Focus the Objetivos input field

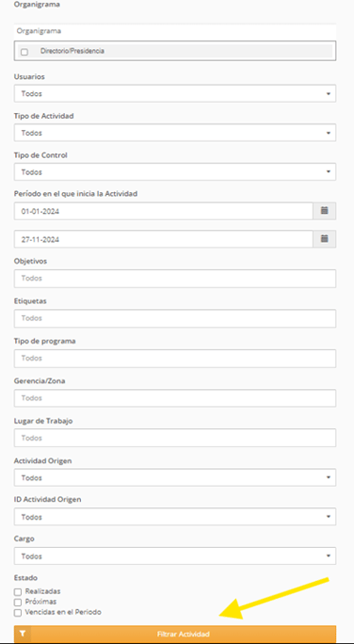pyautogui.click(x=175, y=279)
